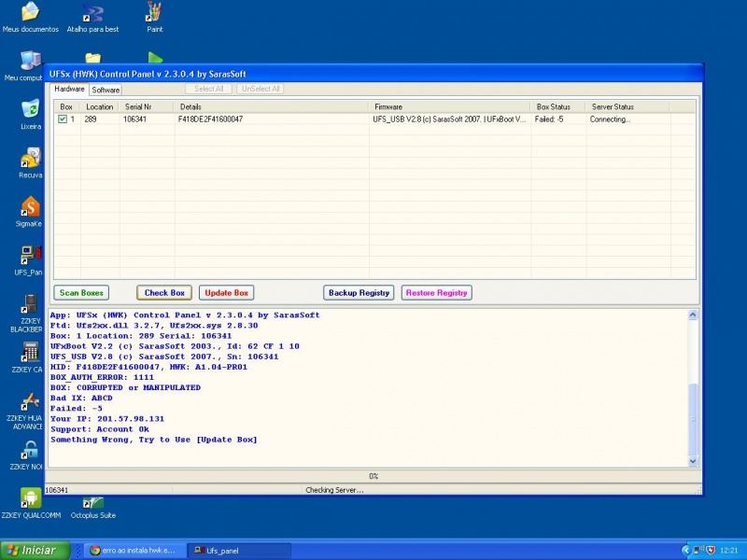Click Scan Boxes button
This screenshot has height=560, width=747.
tap(81, 293)
